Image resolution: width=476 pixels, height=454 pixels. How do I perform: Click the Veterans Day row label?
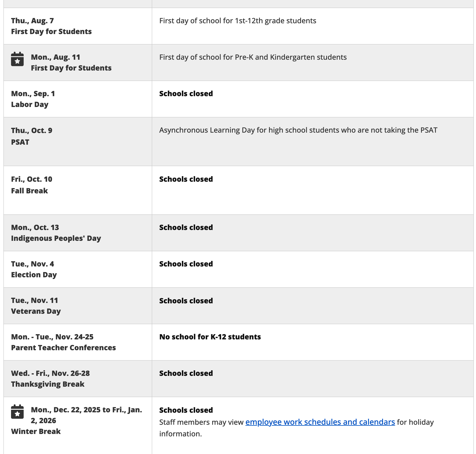pyautogui.click(x=36, y=311)
